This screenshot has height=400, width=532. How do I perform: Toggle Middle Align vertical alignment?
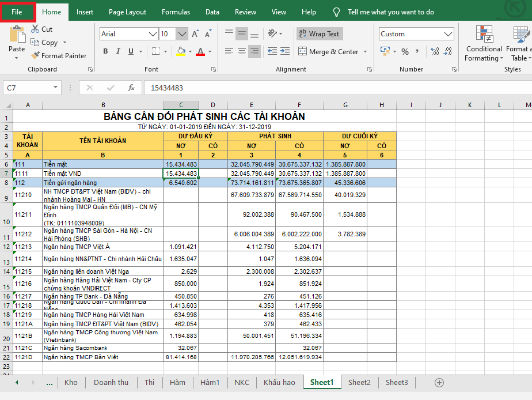pyautogui.click(x=242, y=34)
